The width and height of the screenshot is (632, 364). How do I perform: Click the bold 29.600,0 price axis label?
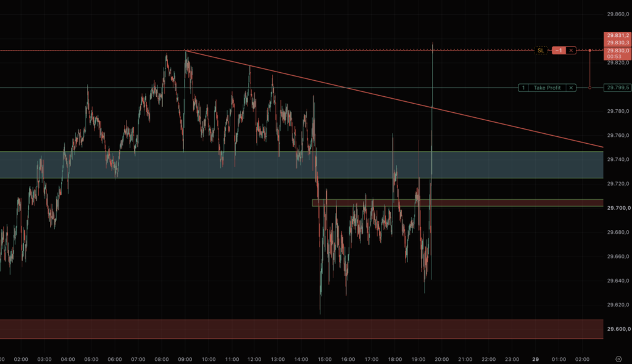click(x=618, y=329)
